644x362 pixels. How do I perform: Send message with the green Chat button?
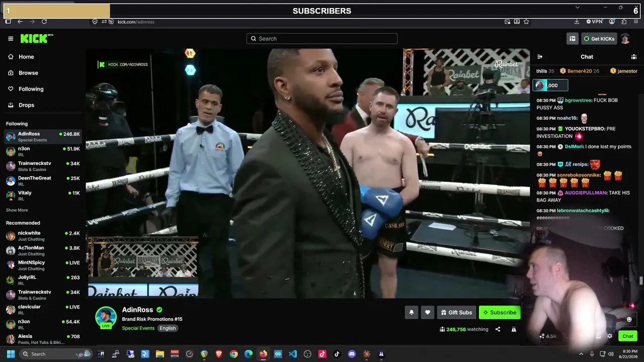point(628,336)
